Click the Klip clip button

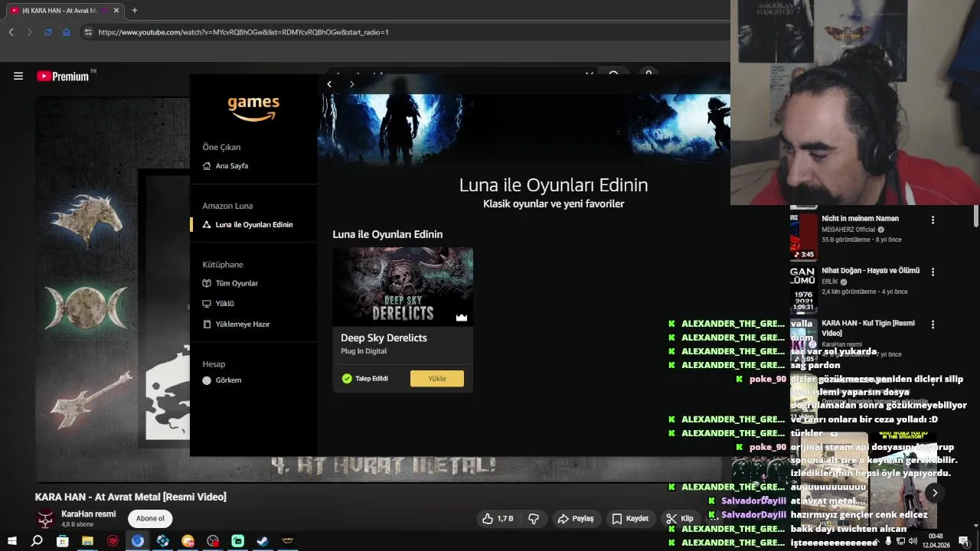(680, 519)
